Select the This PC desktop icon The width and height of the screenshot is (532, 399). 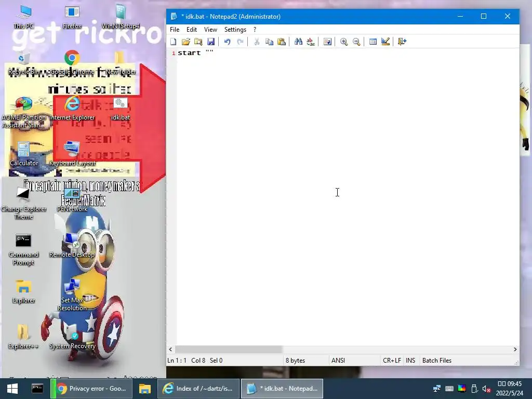(24, 17)
